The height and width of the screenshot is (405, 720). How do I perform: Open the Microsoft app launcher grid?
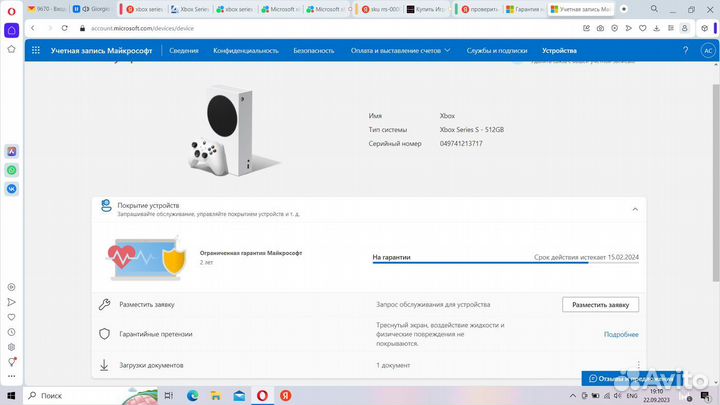35,51
